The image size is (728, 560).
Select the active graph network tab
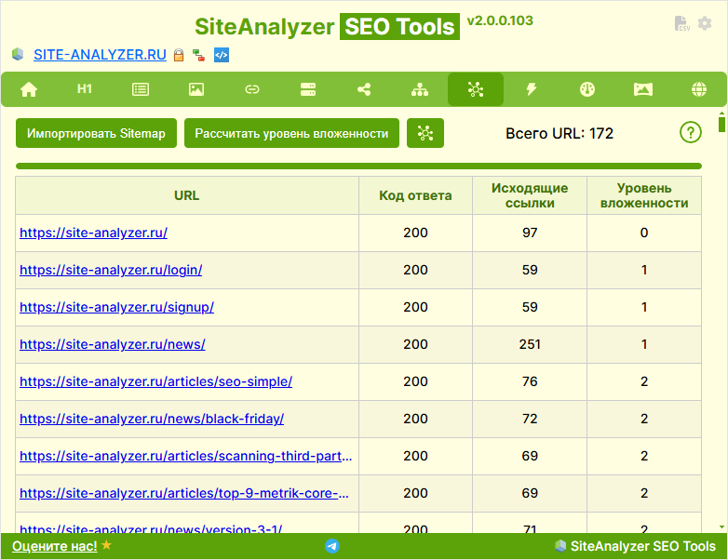476,89
